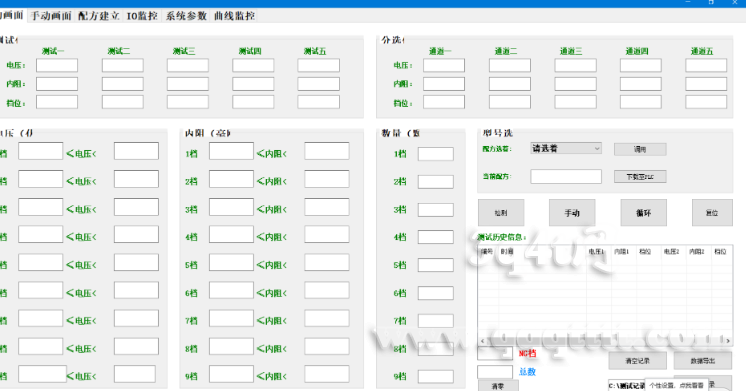Click the 数量 7档 field
Image resolution: width=755 pixels, height=391 pixels.
coord(436,321)
